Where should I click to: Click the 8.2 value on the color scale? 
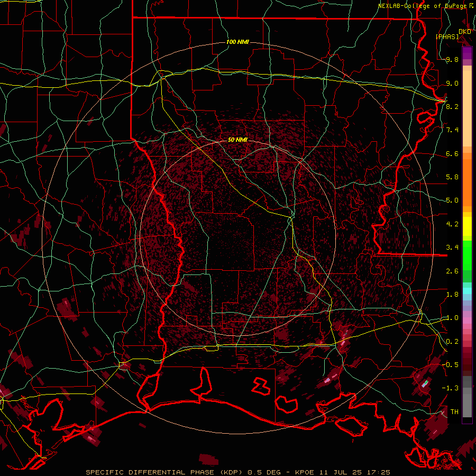[452, 106]
